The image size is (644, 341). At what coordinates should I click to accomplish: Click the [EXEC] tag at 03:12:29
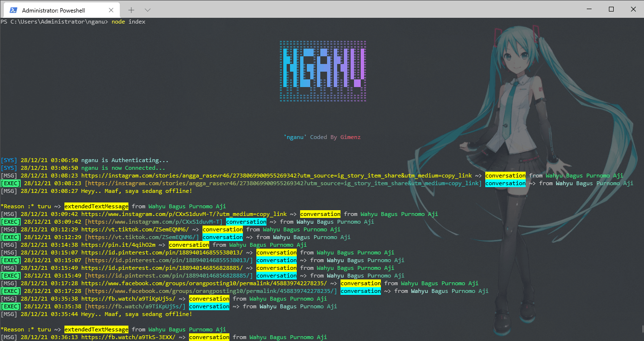[11, 237]
